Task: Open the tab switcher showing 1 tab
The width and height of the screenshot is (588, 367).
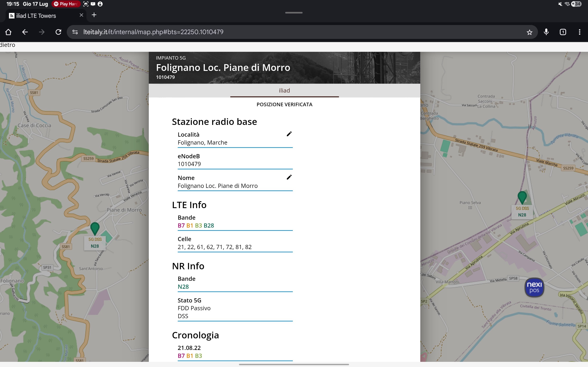Action: [x=563, y=32]
